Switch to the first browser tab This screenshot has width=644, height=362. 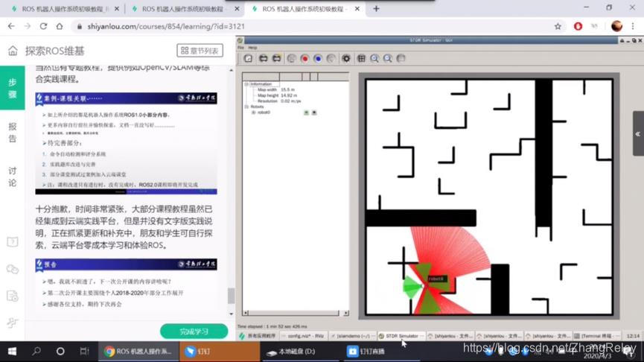64,9
